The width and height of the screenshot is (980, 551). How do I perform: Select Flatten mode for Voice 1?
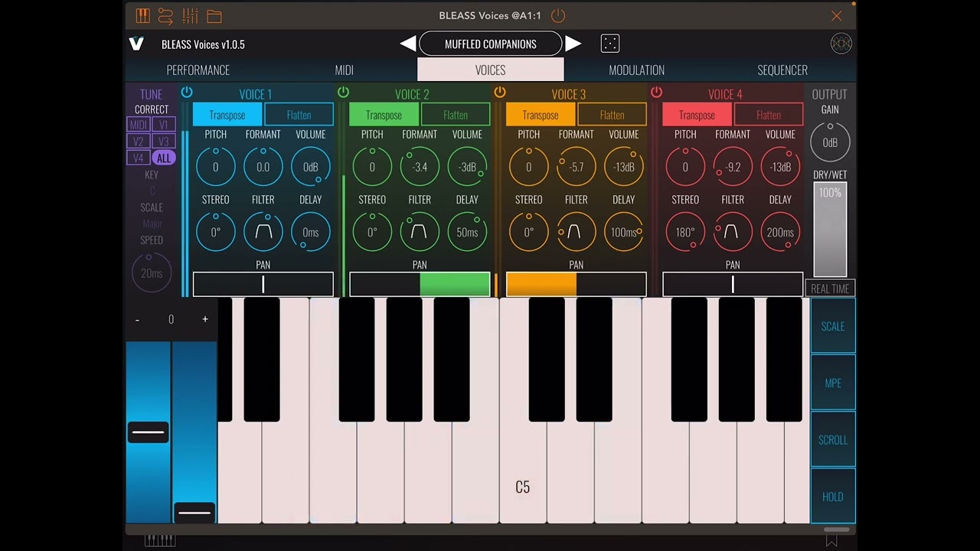(x=299, y=115)
